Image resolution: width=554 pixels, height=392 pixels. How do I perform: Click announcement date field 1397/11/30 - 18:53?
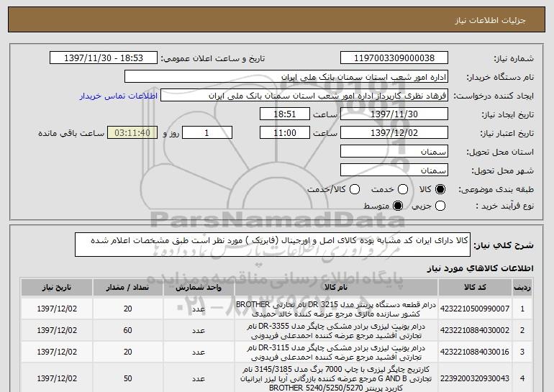[x=104, y=58]
